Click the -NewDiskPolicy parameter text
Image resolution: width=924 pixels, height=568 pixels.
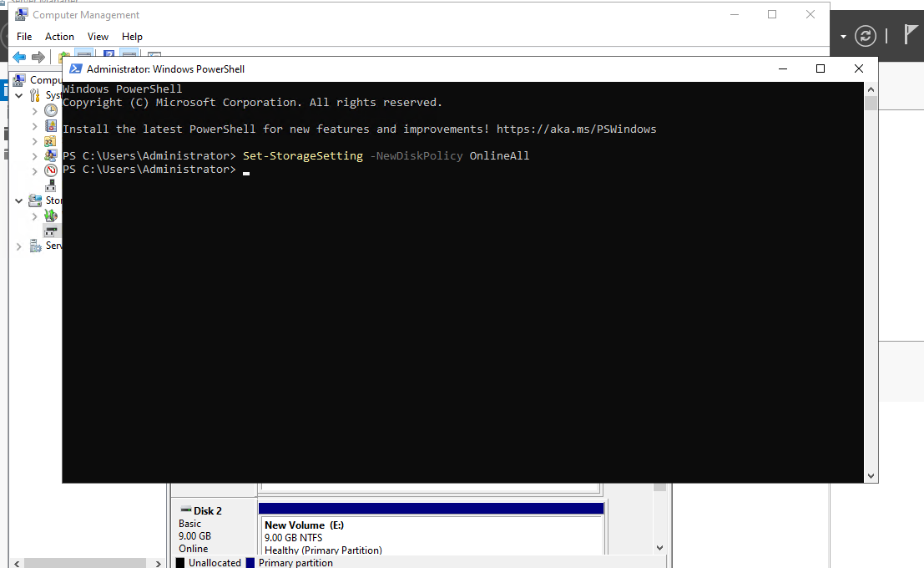[x=416, y=155]
